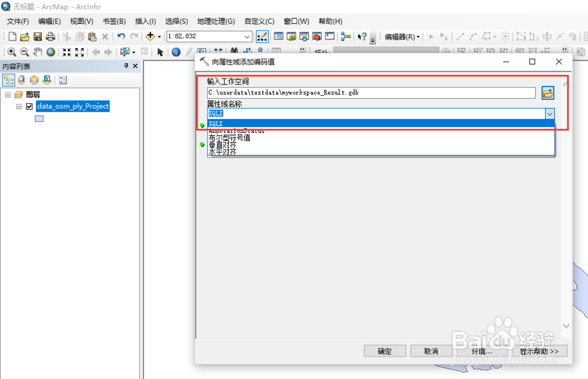Select the Pan hand tool
This screenshot has height=379, width=588.
(38, 52)
